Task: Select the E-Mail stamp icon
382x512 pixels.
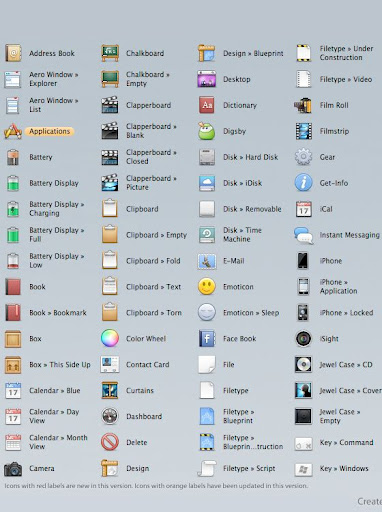Action: click(207, 261)
